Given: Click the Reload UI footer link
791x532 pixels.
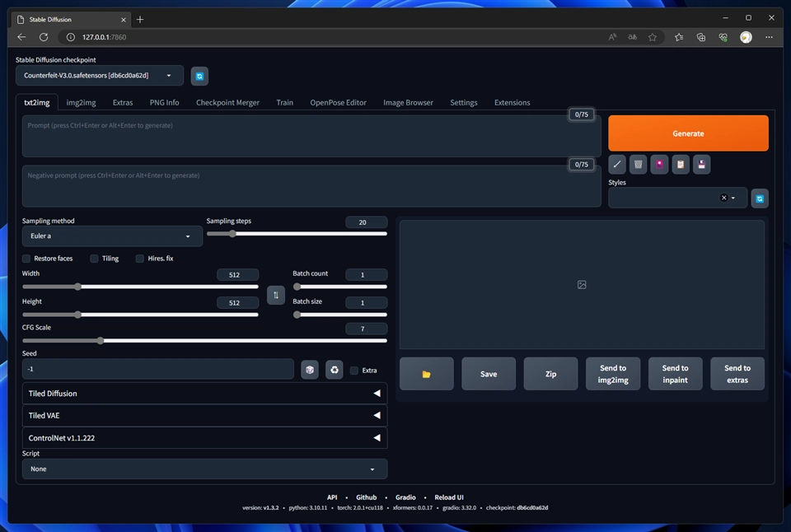Looking at the screenshot, I should pyautogui.click(x=449, y=497).
